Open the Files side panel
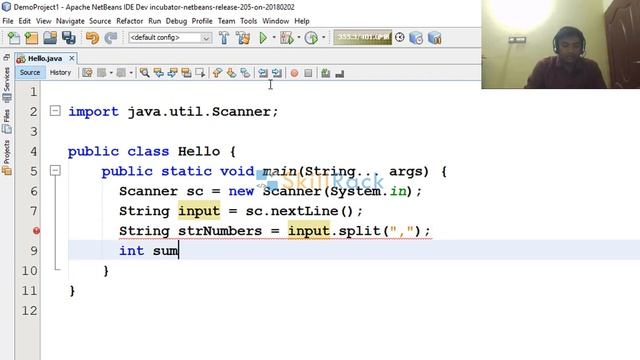The height and width of the screenshot is (360, 640). [x=7, y=121]
